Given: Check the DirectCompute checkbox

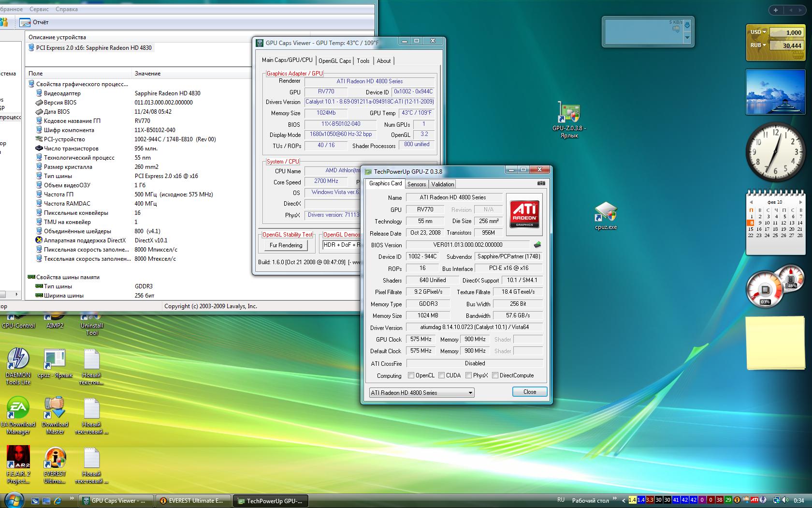Looking at the screenshot, I should pos(495,375).
